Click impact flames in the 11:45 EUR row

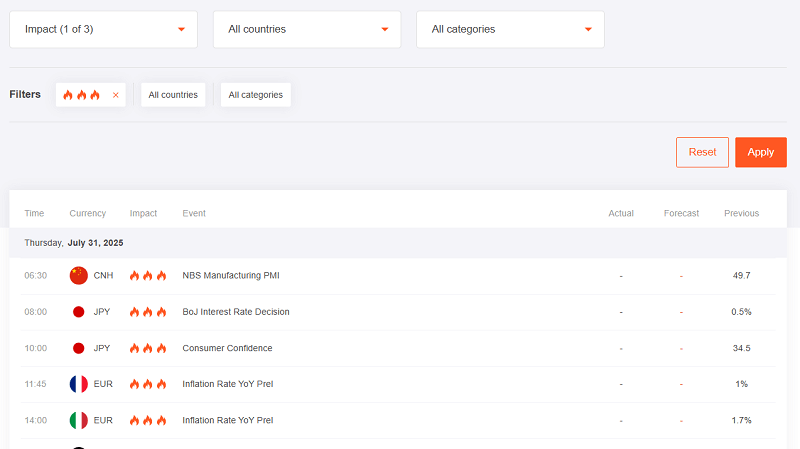pos(148,384)
